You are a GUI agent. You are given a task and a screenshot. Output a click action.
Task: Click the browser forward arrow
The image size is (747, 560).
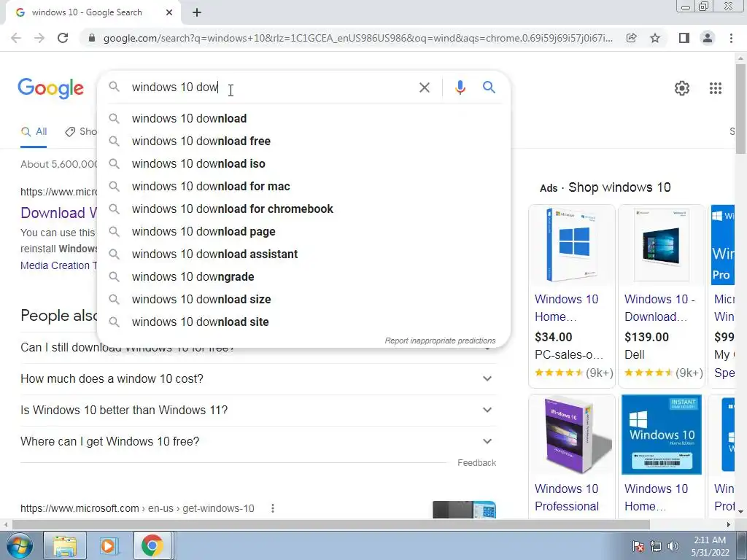pos(39,38)
